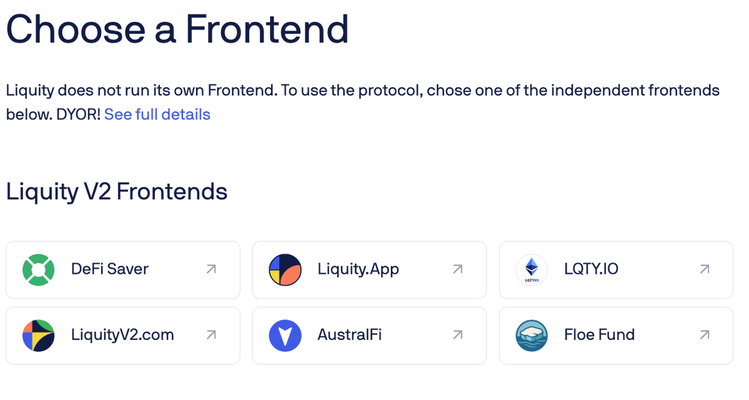Open the DeFi Saver frontend text label
This screenshot has width=749, height=400.
coord(110,269)
